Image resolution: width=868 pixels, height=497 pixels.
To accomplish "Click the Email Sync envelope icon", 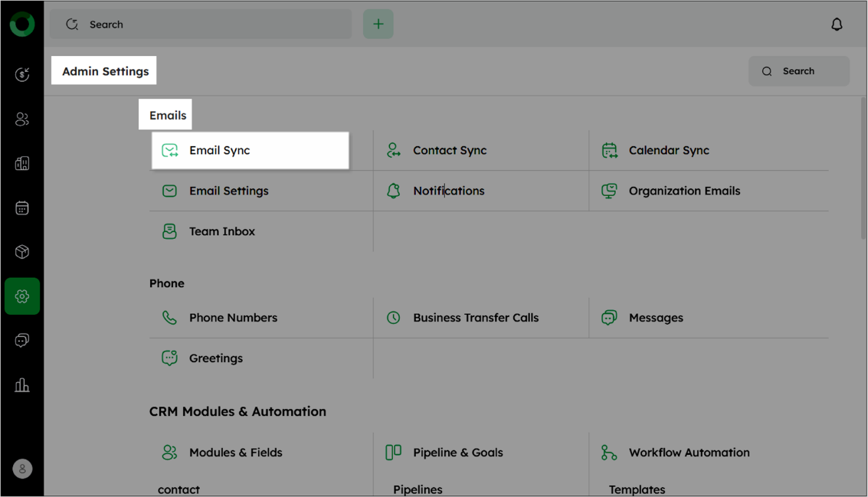I will tap(169, 150).
